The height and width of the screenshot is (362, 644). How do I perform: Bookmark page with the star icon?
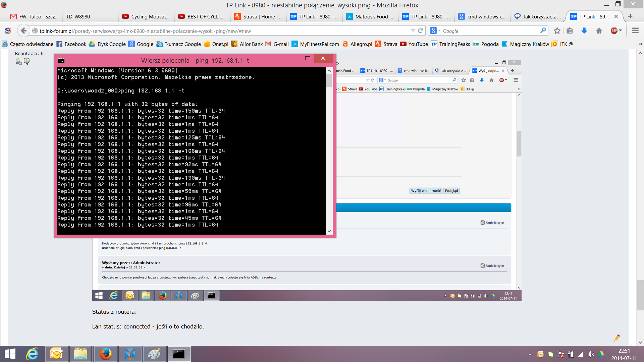(557, 31)
